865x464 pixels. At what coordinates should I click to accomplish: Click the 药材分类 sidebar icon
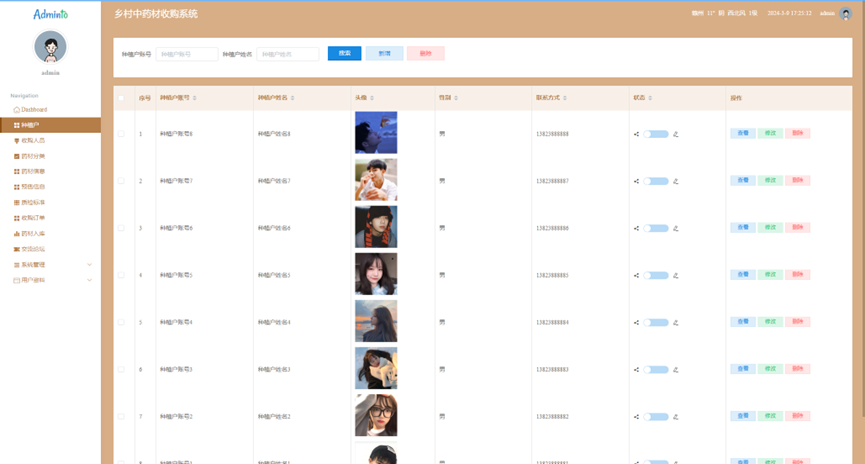[17, 156]
